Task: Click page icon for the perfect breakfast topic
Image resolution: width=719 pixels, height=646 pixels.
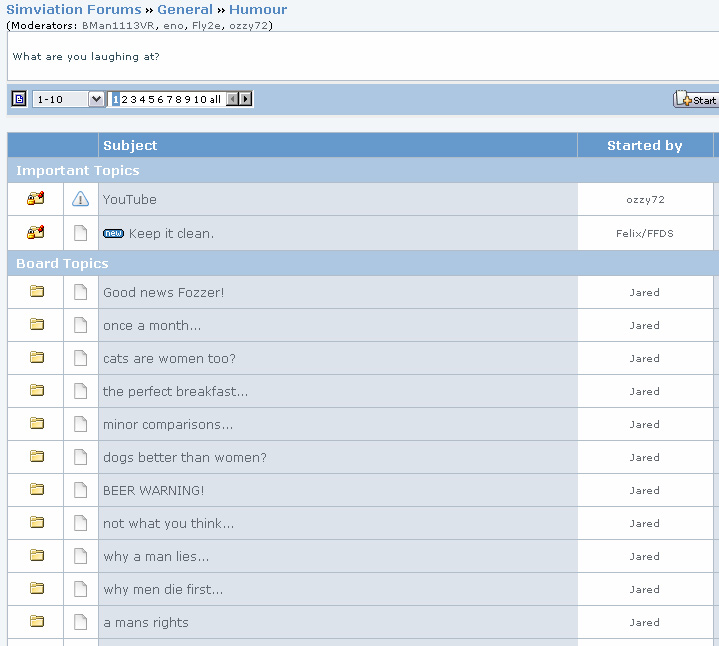Action: click(81, 391)
